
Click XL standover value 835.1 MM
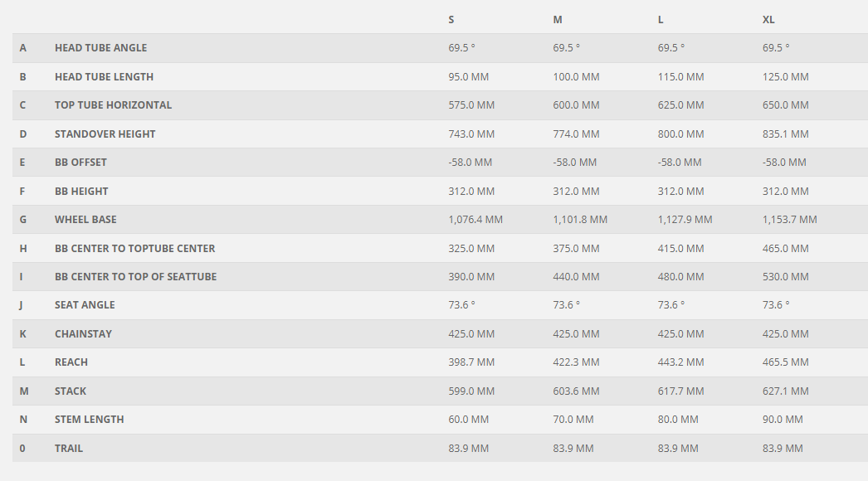(x=786, y=134)
